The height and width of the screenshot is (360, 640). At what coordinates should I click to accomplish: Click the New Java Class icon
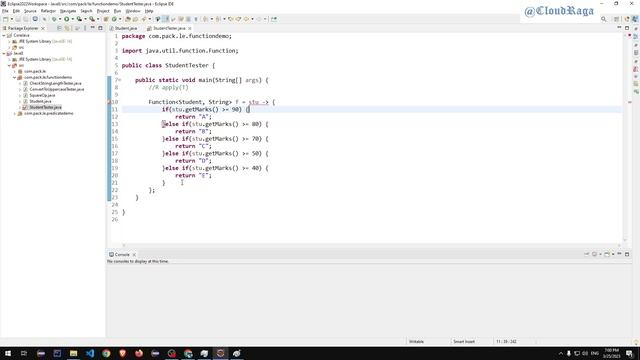(x=114, y=19)
